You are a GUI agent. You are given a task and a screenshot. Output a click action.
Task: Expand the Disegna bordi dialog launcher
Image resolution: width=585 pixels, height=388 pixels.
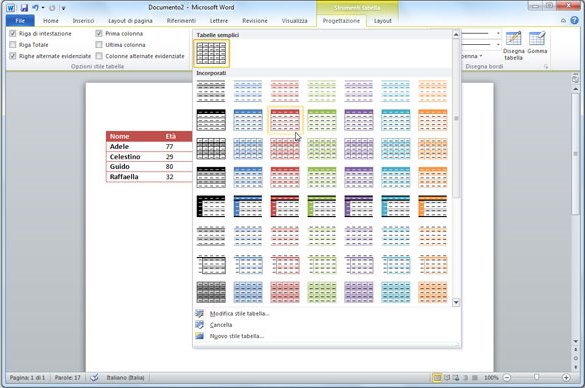click(546, 66)
